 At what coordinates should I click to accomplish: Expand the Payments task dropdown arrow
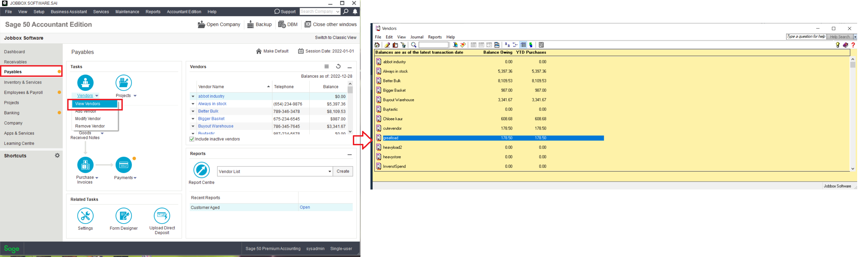tap(135, 178)
